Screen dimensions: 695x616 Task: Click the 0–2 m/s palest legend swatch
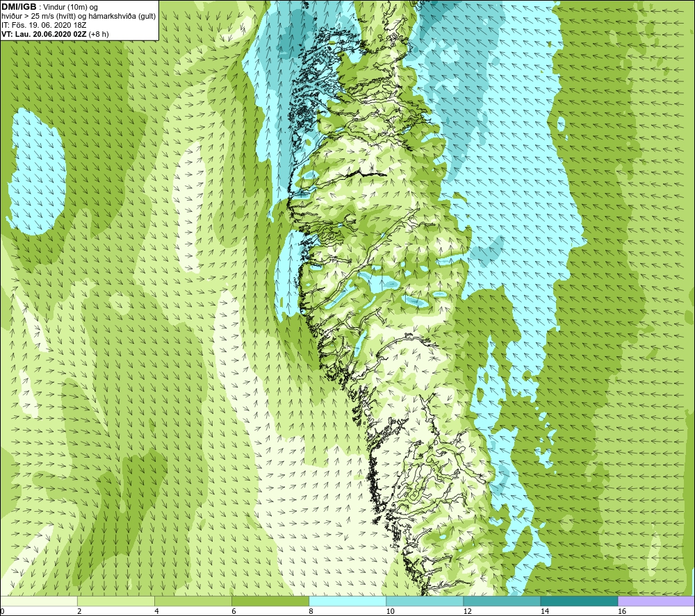click(x=38, y=601)
